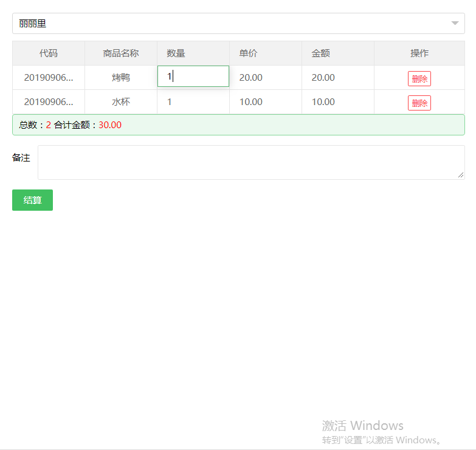The width and height of the screenshot is (476, 450).
Task: Click the 单价 column header
Action: point(248,53)
